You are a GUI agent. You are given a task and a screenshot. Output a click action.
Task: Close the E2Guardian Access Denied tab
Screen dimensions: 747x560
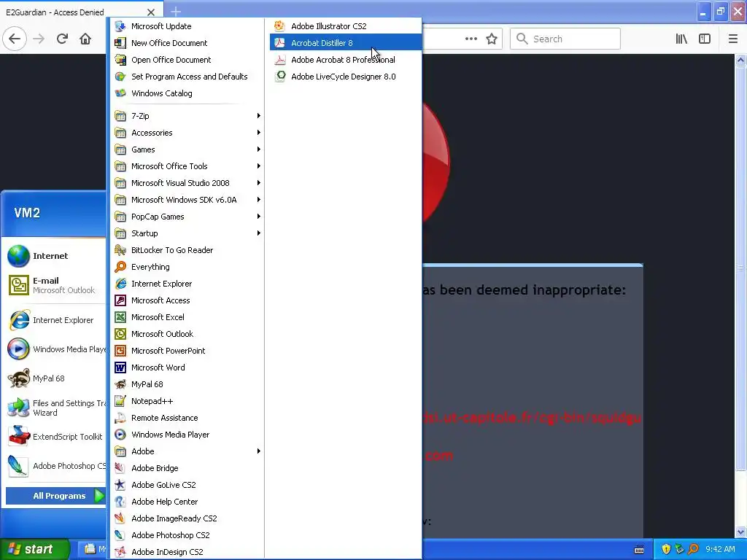click(x=150, y=12)
